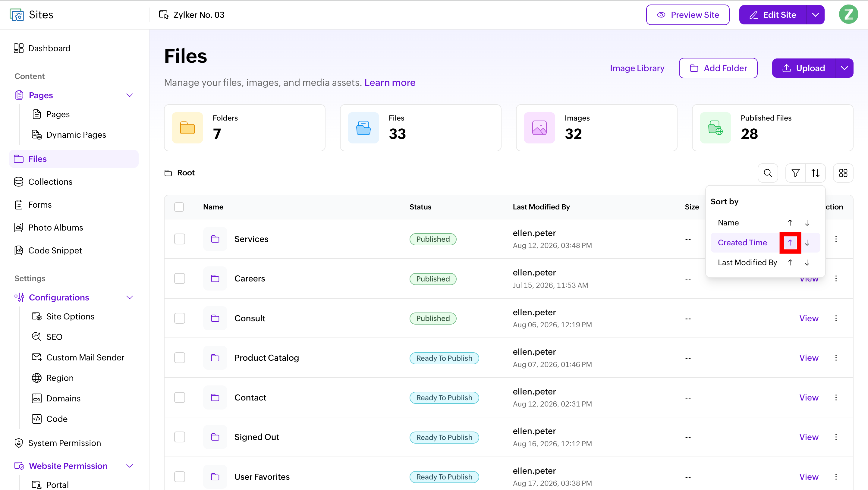Click the Add Folder button
This screenshot has width=868, height=490.
click(718, 68)
